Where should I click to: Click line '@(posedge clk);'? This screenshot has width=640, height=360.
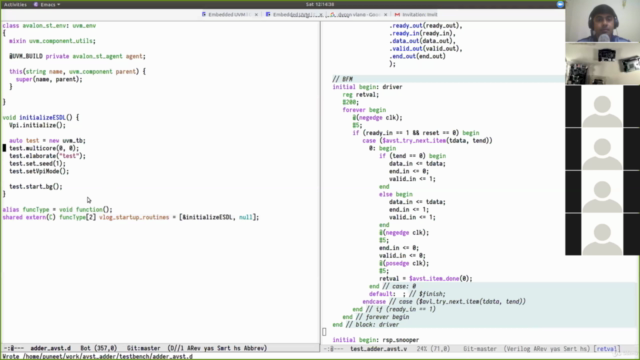[x=404, y=263]
